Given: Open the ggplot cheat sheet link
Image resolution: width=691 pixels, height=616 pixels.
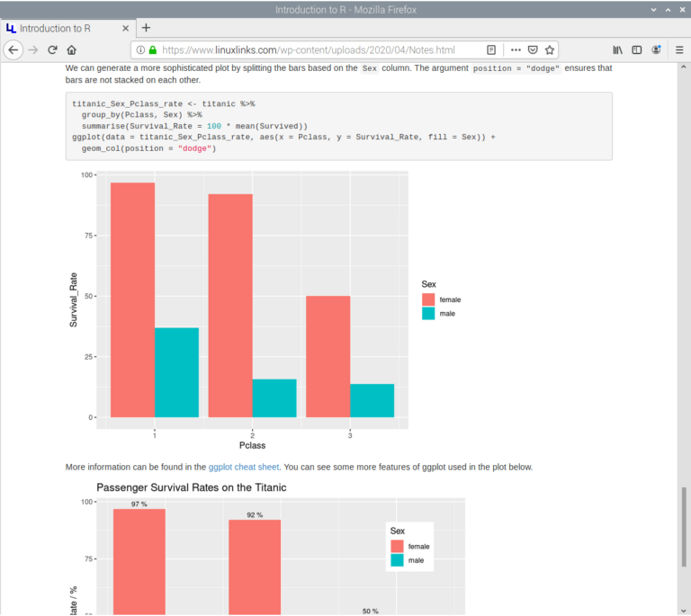Looking at the screenshot, I should [x=243, y=467].
